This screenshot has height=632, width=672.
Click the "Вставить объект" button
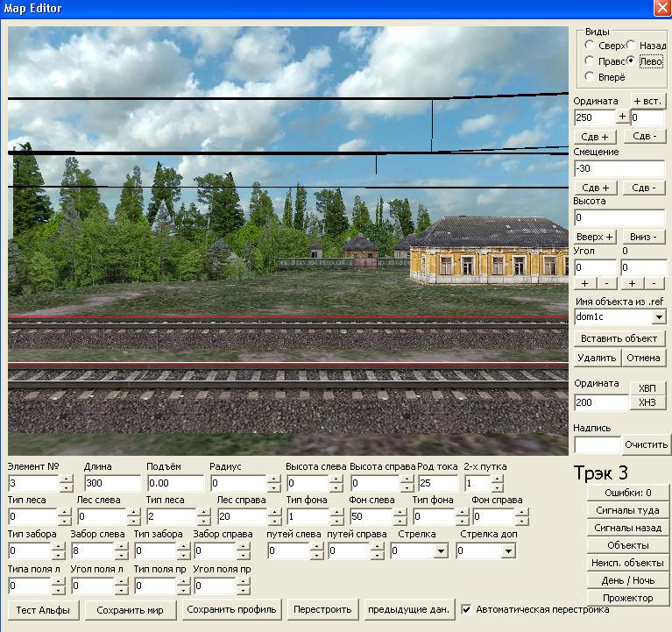coord(620,338)
